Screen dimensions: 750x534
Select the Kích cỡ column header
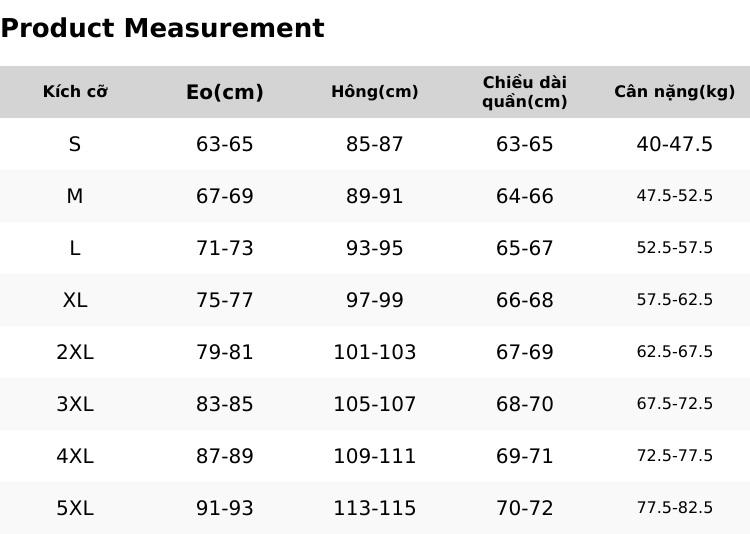pos(75,91)
